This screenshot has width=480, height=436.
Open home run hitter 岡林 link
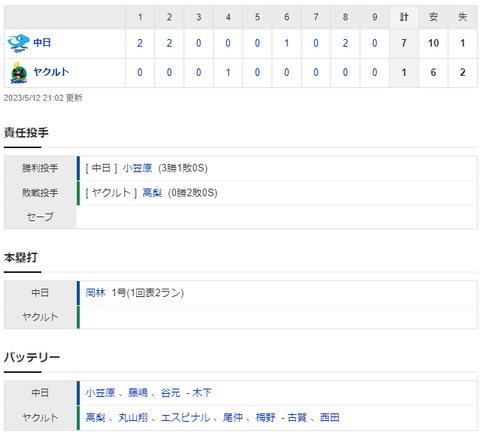click(95, 293)
